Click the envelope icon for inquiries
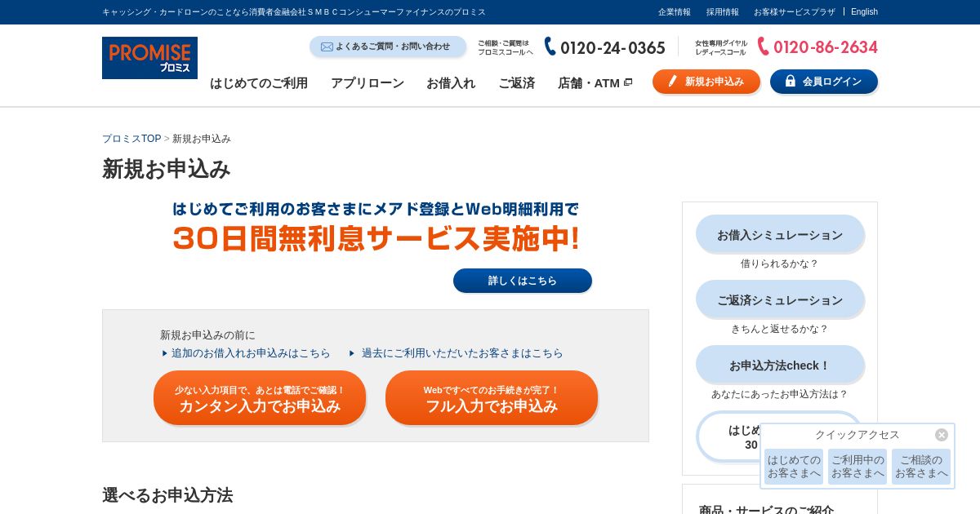The height and width of the screenshot is (514, 980). tap(327, 47)
